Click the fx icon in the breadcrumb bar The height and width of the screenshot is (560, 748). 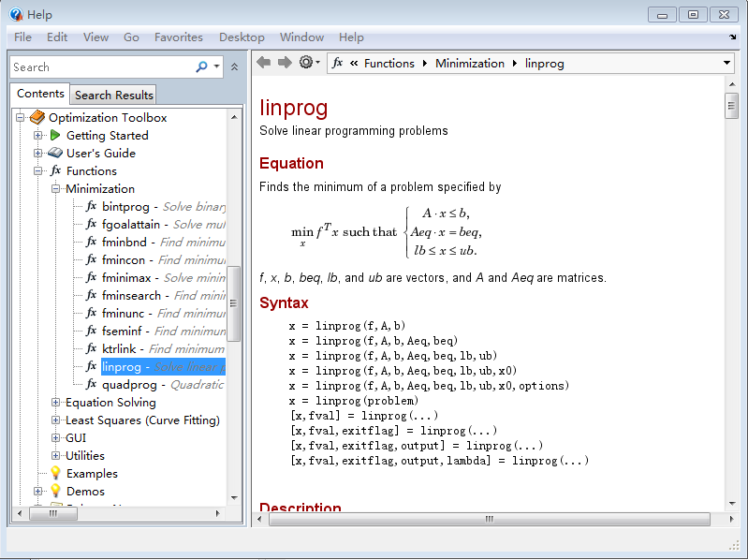pyautogui.click(x=337, y=63)
